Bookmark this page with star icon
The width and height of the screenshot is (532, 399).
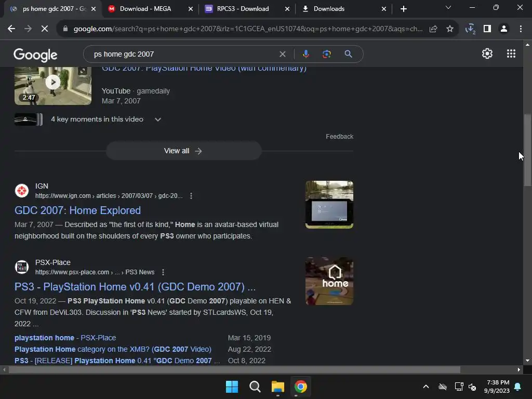(x=450, y=29)
